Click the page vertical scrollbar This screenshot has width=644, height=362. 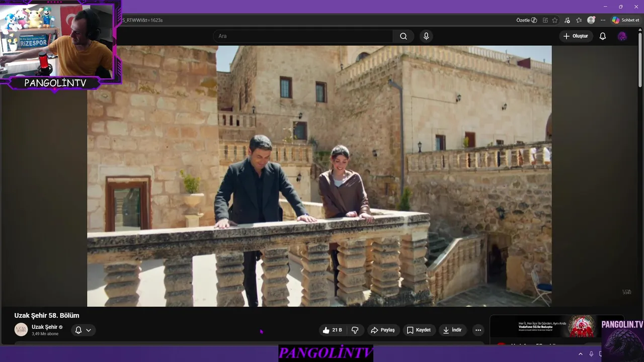pos(640,60)
